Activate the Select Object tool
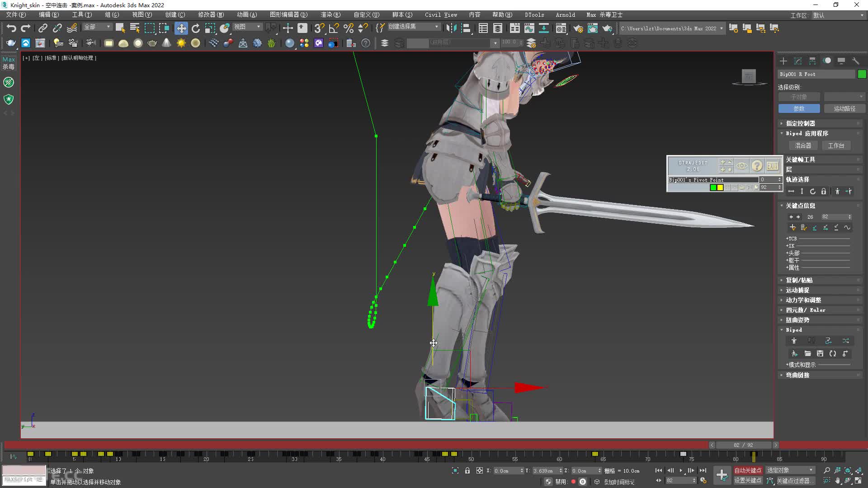The height and width of the screenshot is (488, 868). pyautogui.click(x=120, y=28)
